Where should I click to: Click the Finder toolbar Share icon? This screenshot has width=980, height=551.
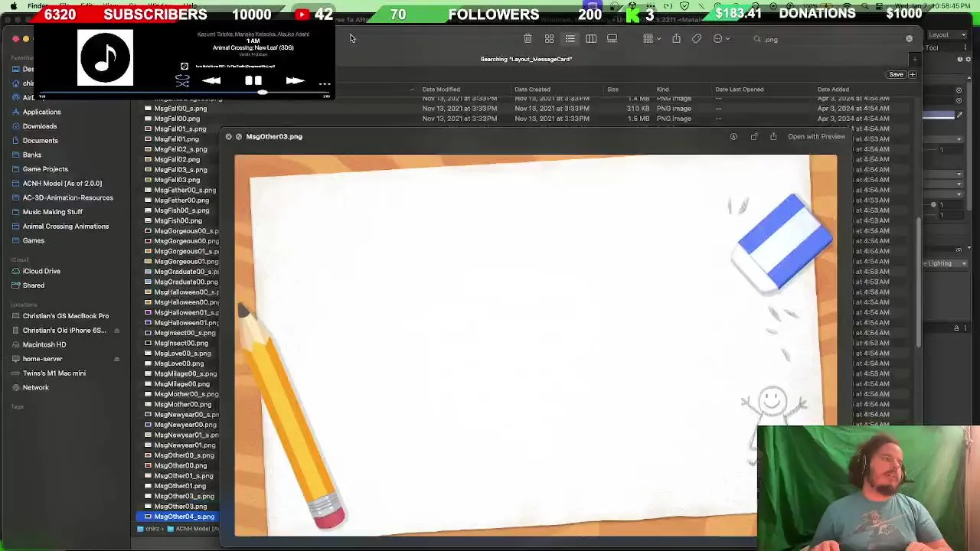click(676, 39)
